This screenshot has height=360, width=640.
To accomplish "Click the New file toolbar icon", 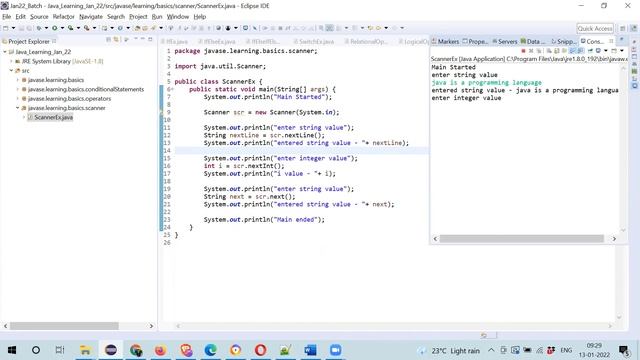I will tap(5, 28).
